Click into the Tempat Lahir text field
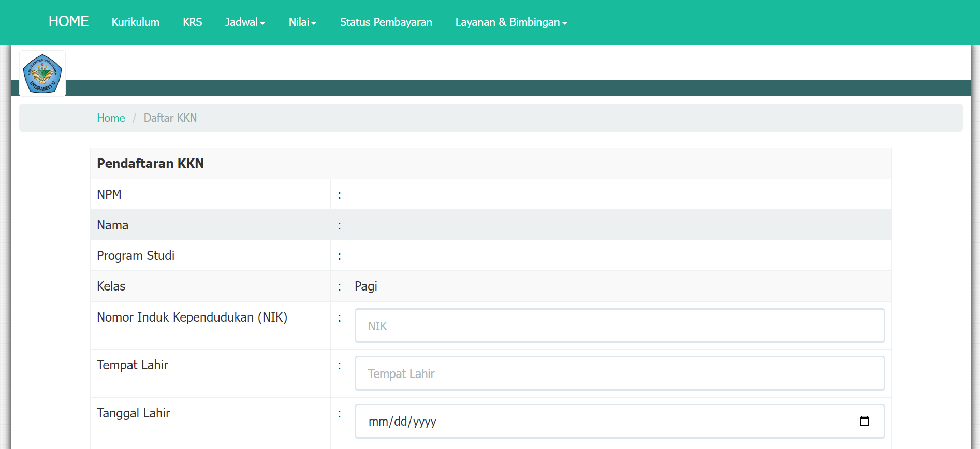The image size is (980, 449). [619, 373]
